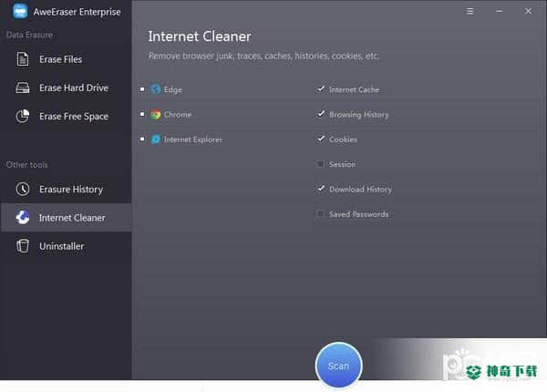Open the Uninstaller section
This screenshot has width=547, height=392.
pos(66,246)
